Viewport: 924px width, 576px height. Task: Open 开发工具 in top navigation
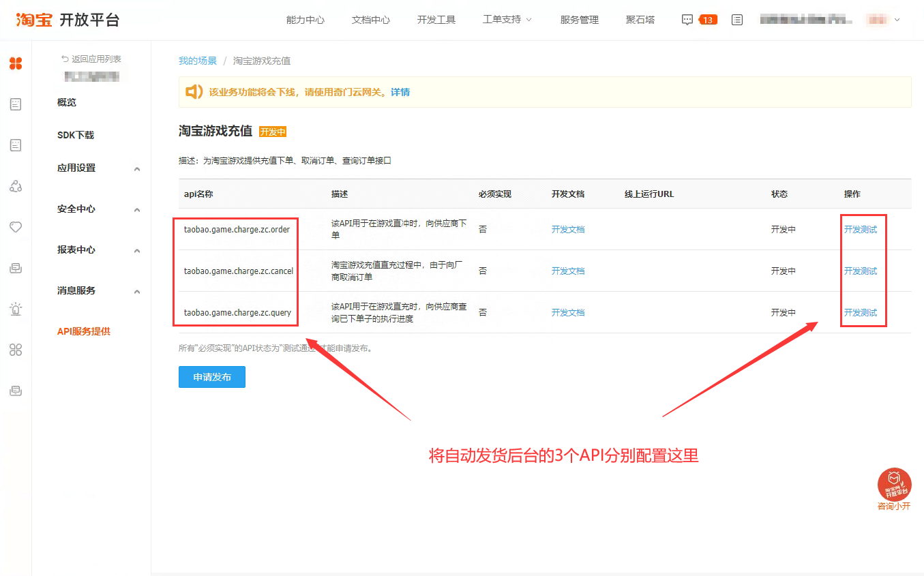pos(436,20)
